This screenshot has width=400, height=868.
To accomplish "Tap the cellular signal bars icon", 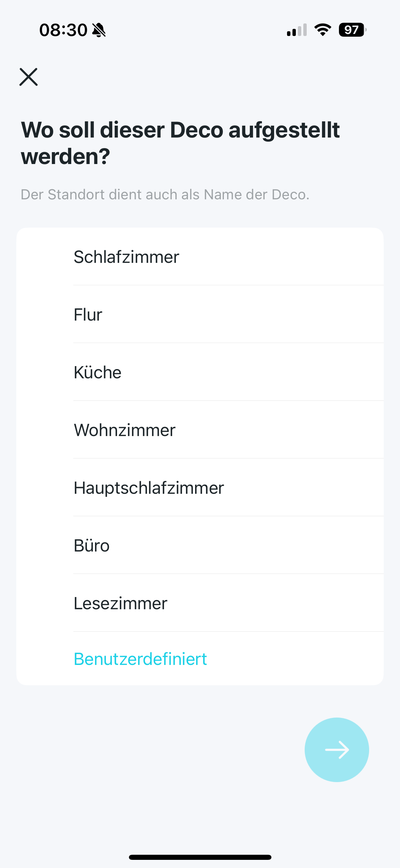I will coord(297,30).
